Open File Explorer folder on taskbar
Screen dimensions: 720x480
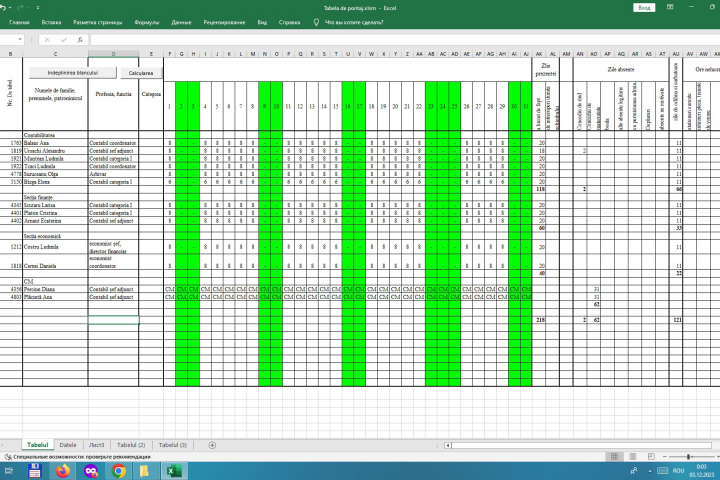(145, 471)
